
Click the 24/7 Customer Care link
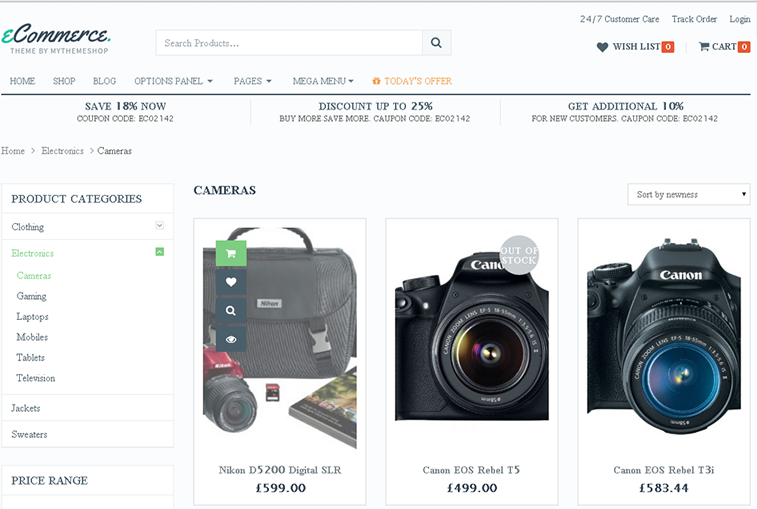point(619,19)
